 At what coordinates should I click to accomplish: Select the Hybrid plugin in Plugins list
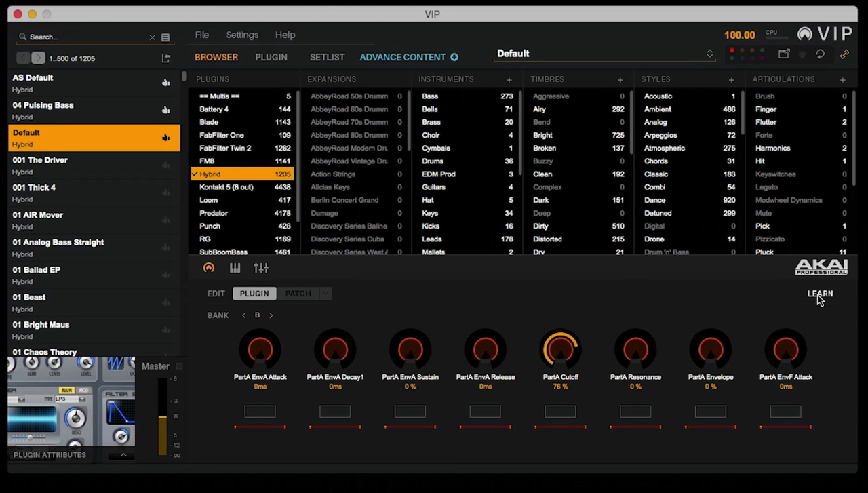243,174
